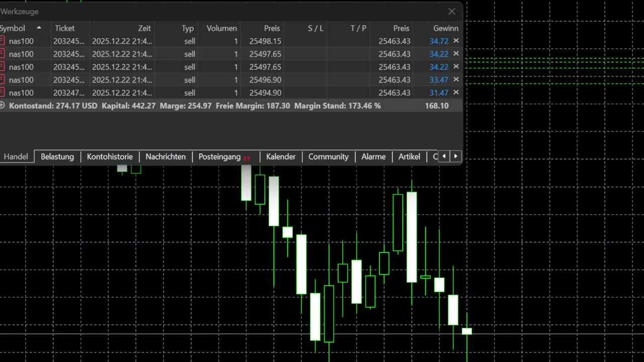
Task: Sort by the Typ column header
Action: tap(176, 28)
